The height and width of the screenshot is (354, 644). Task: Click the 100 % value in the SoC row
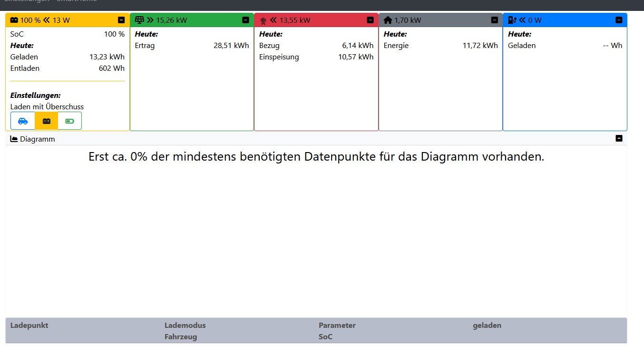click(114, 34)
